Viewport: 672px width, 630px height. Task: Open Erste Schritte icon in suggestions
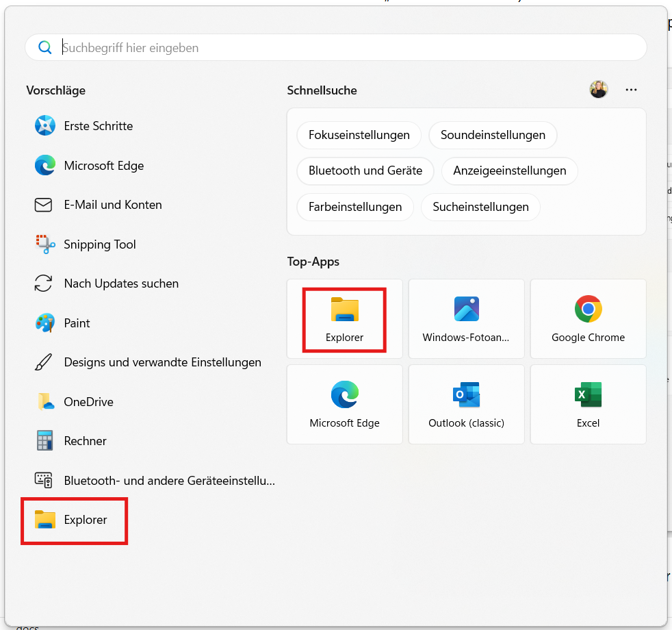[45, 125]
